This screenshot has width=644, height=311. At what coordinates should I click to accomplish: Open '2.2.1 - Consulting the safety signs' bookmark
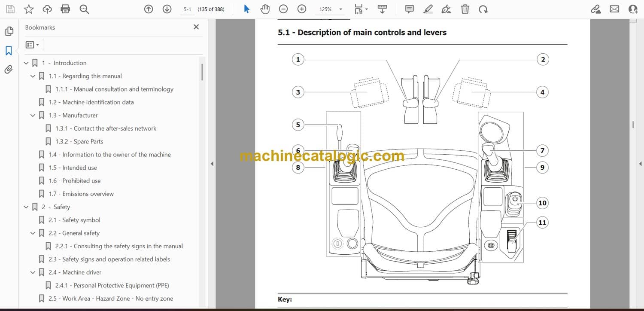119,246
